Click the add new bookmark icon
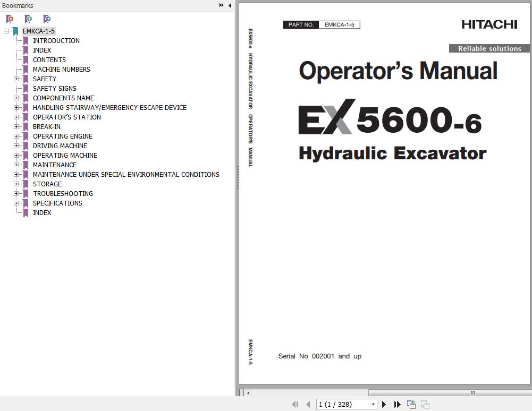This screenshot has height=411, width=532. point(28,19)
